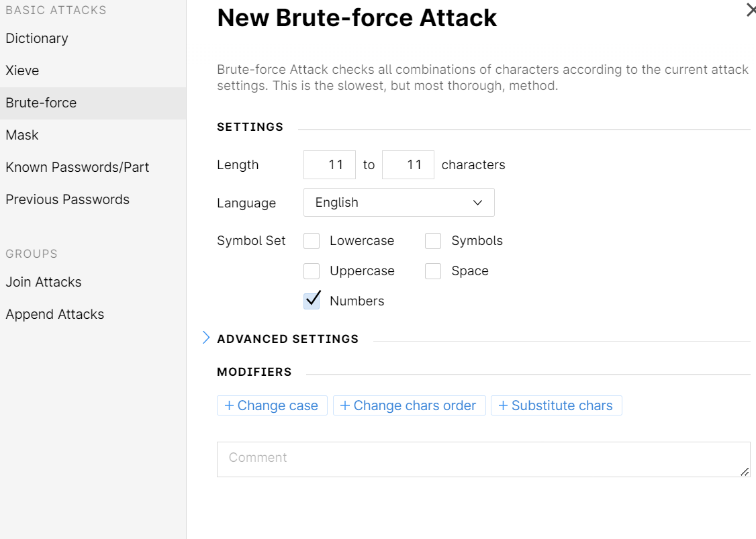Choose the Join Attacks group
Screen dimensions: 756x539
[x=44, y=282]
